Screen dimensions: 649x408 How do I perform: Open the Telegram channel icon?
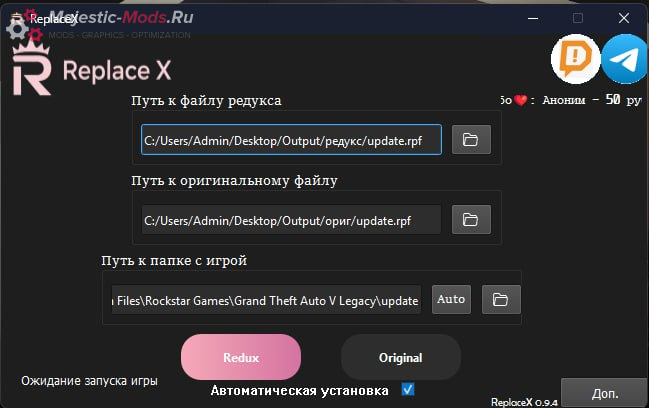(625, 59)
